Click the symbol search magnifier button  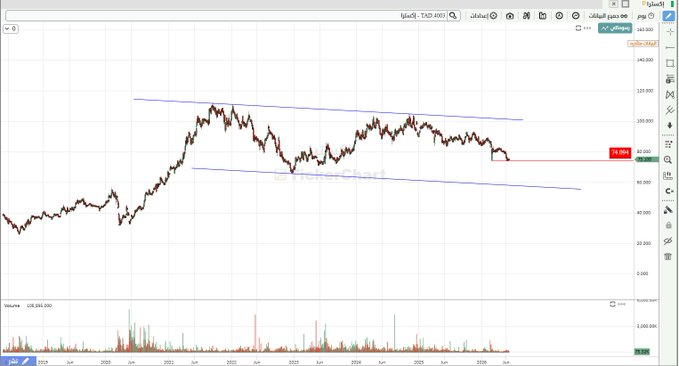pyautogui.click(x=453, y=16)
